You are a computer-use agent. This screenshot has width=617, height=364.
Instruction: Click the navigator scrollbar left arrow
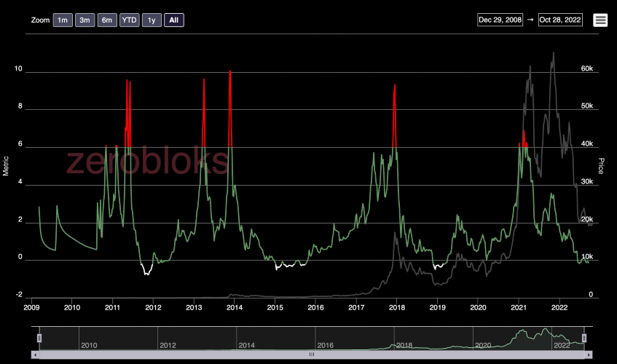[36, 355]
